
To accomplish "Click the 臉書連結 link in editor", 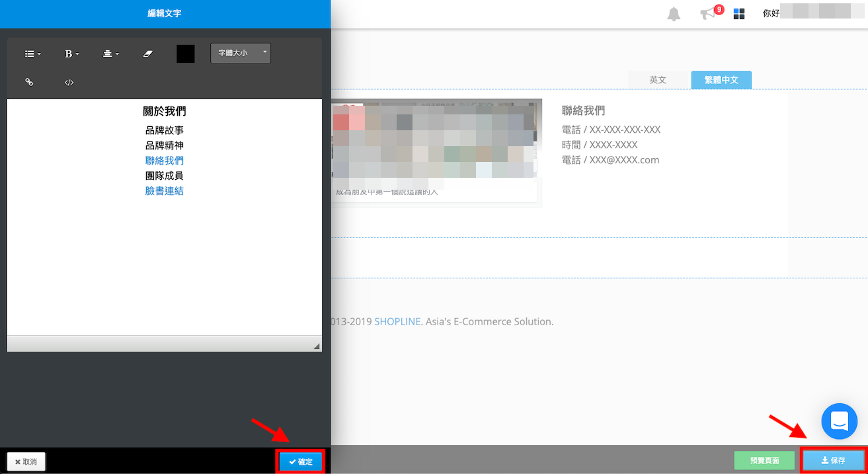I will pos(165,191).
